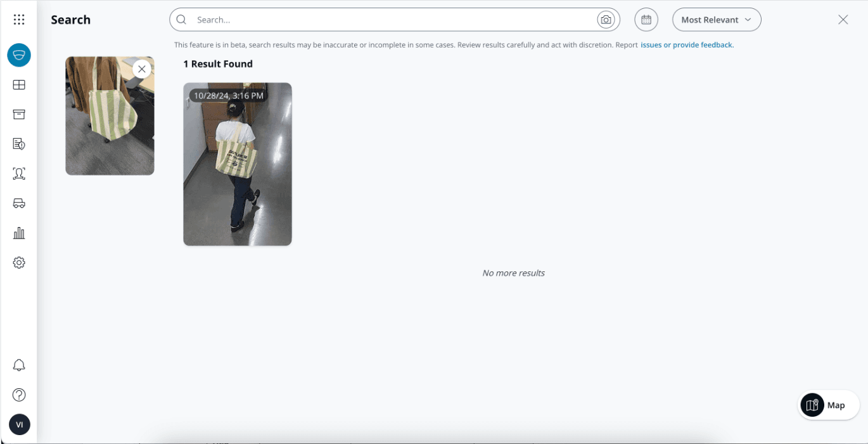Follow the issues or provide feedback link
This screenshot has width=868, height=444.
pyautogui.click(x=687, y=44)
